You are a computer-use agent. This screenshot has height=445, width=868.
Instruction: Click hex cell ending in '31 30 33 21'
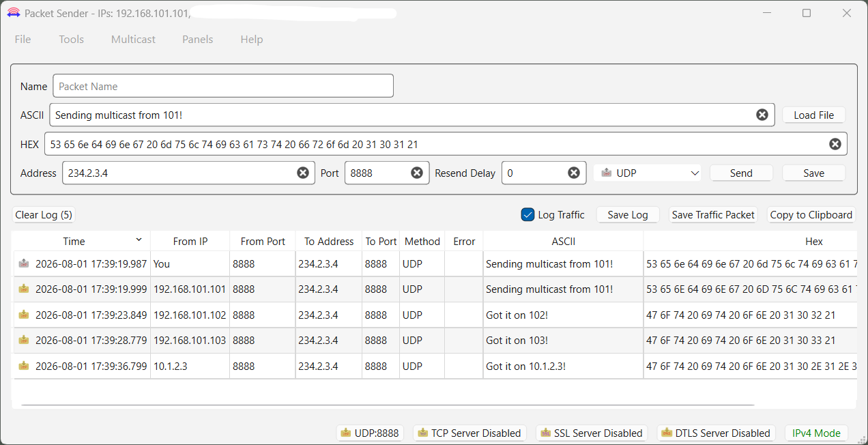(x=751, y=340)
